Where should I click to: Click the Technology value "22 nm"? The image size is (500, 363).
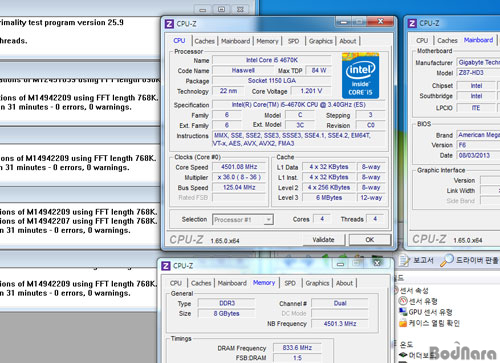coord(228,91)
